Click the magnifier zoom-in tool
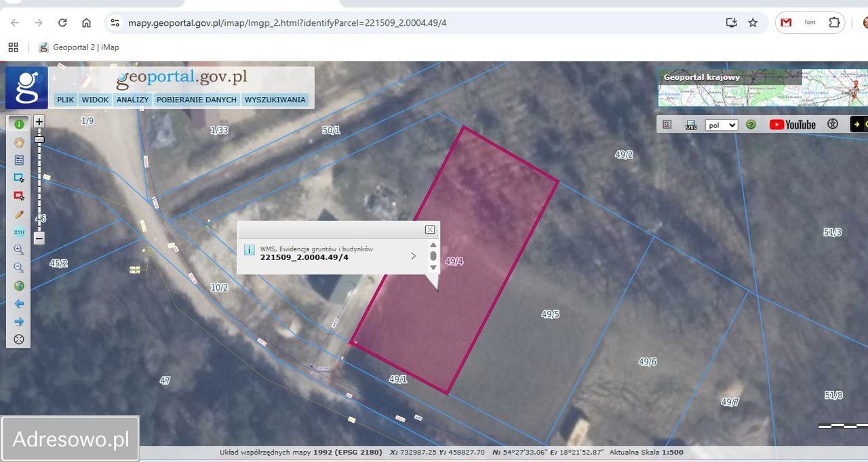This screenshot has height=462, width=868. pos(19,250)
